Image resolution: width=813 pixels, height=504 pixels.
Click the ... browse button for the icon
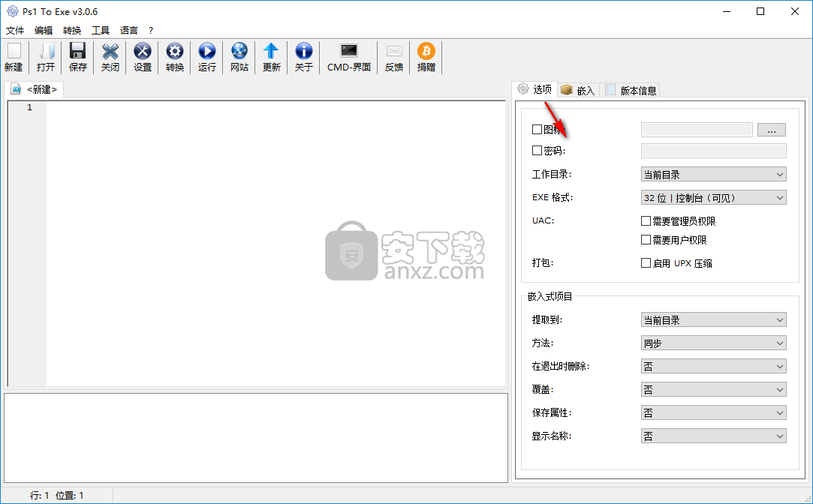click(x=772, y=130)
